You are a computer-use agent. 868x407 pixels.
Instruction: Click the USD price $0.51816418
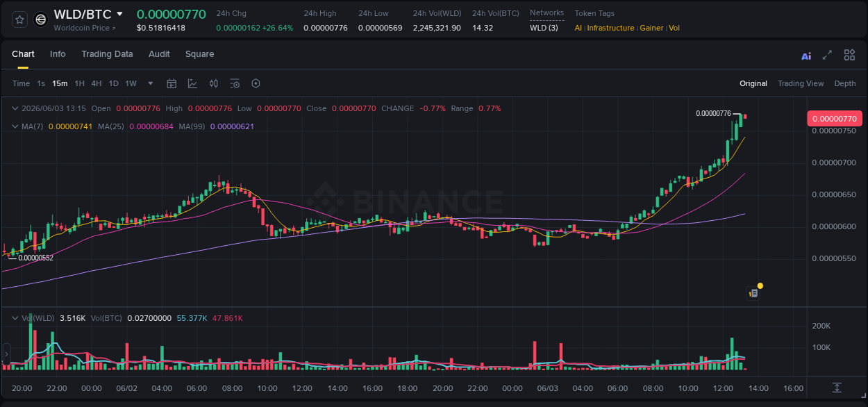pyautogui.click(x=161, y=28)
